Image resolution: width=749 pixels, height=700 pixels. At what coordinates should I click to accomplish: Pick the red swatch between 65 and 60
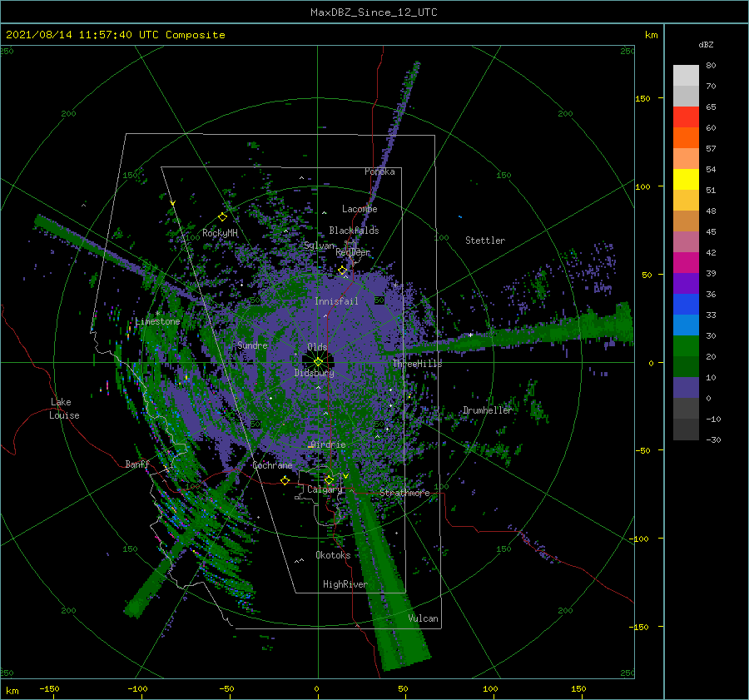[686, 117]
